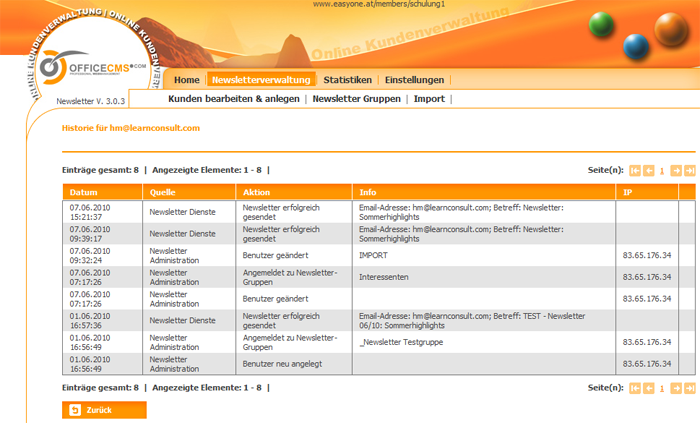Open the Home menu

pyautogui.click(x=187, y=80)
